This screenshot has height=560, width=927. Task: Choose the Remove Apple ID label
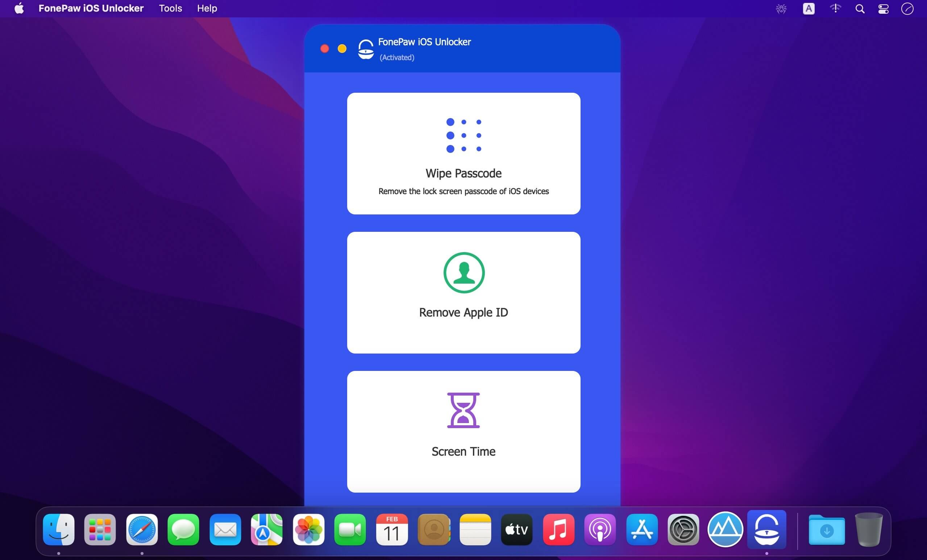click(x=463, y=313)
